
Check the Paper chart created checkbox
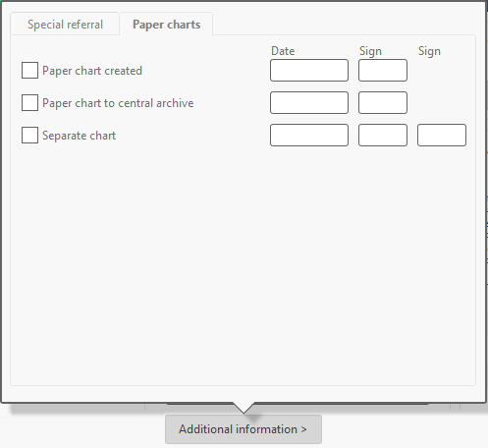[29, 71]
